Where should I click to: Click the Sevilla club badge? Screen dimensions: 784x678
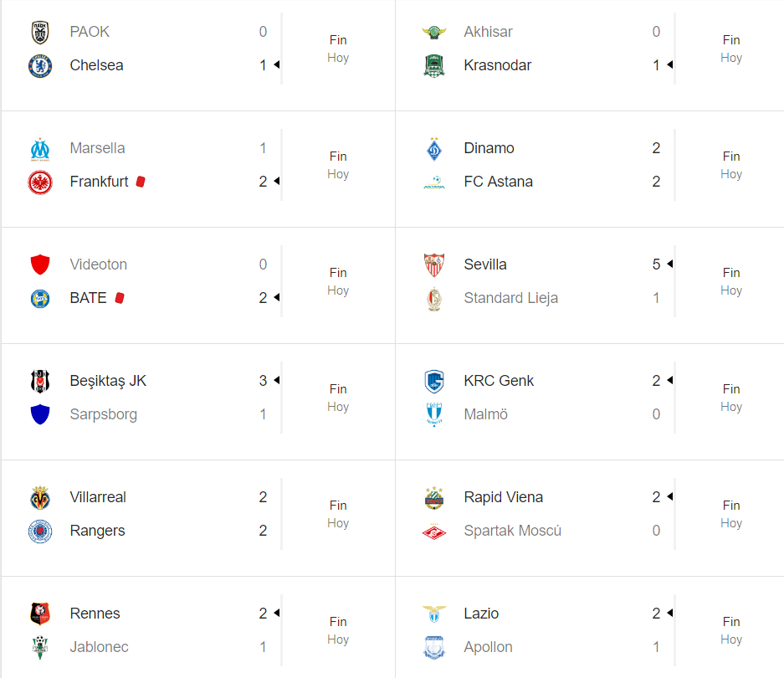click(434, 265)
